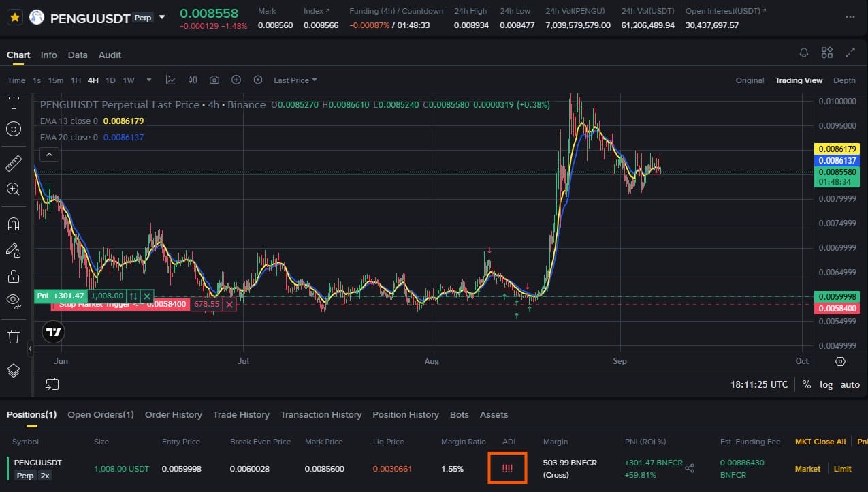868x492 pixels.
Task: Select the 1D interval
Action: 110,80
